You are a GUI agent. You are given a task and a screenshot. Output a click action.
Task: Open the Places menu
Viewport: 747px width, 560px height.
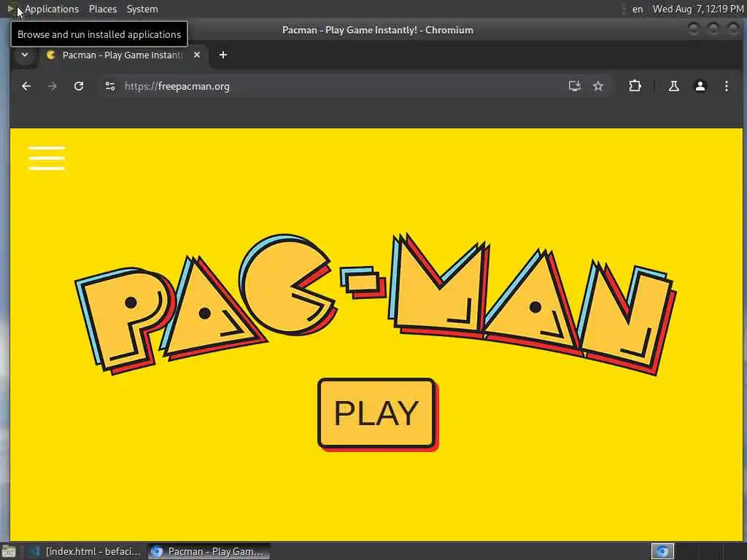point(102,9)
